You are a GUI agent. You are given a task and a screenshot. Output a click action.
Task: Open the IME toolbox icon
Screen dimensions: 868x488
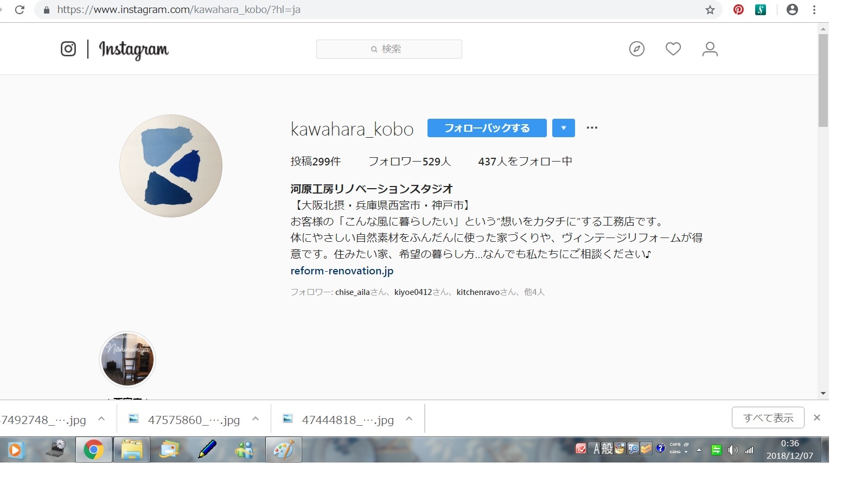click(646, 449)
